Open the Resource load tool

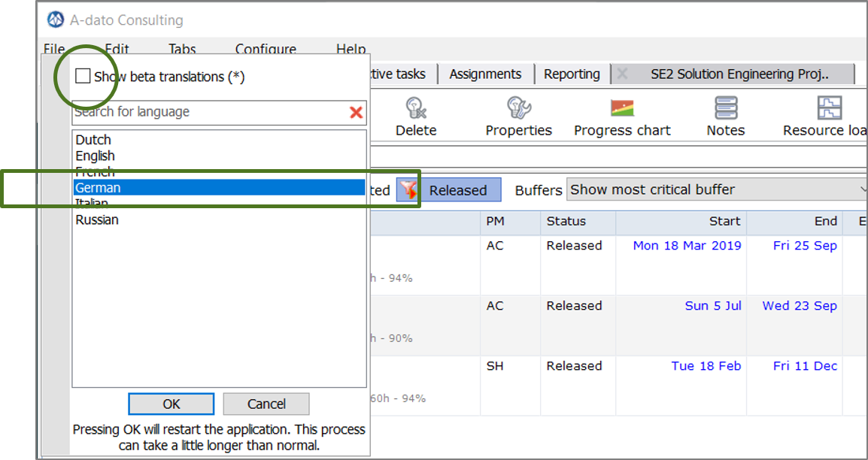pos(825,117)
